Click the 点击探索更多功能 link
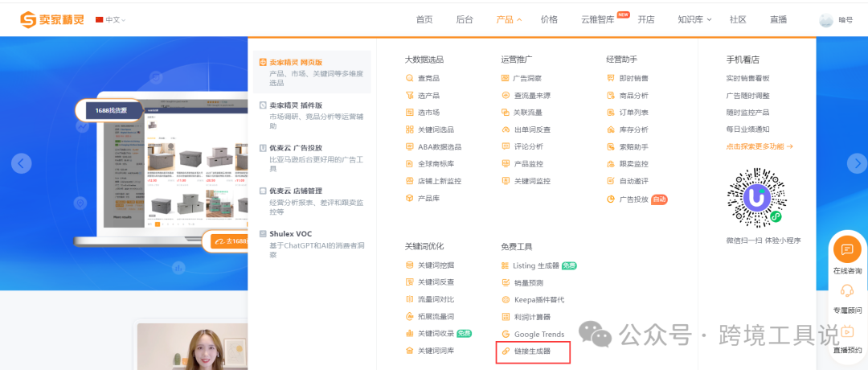The width and height of the screenshot is (868, 370). (759, 146)
